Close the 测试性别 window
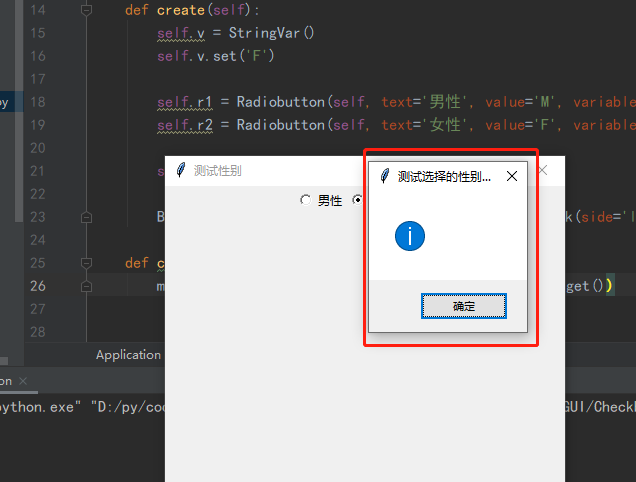 click(544, 170)
